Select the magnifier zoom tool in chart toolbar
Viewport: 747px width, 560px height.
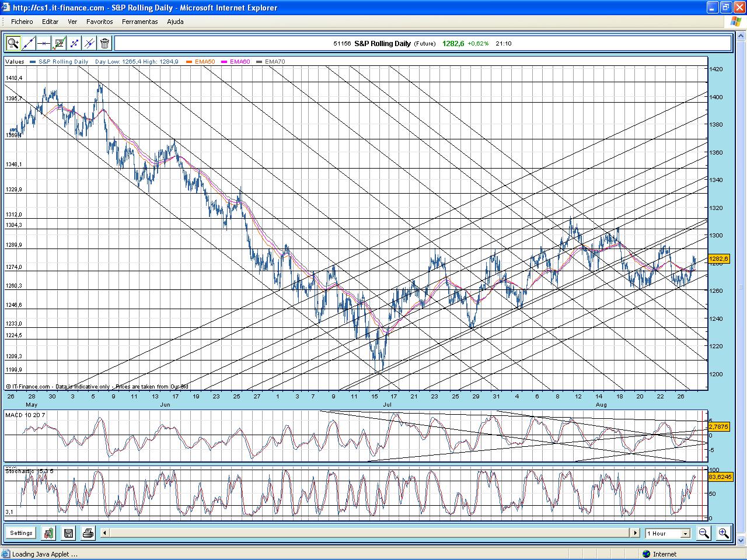pos(13,43)
